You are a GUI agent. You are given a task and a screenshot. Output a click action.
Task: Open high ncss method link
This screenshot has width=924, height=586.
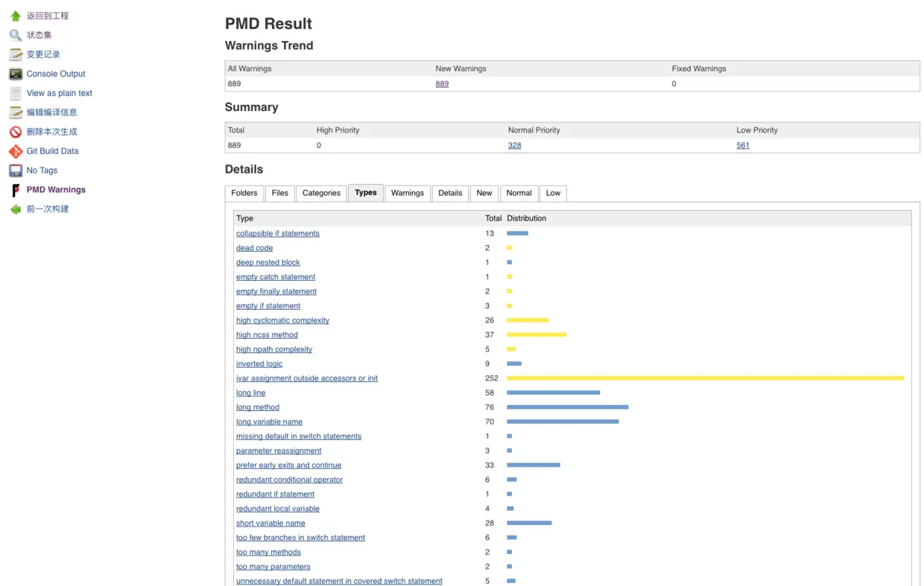267,335
